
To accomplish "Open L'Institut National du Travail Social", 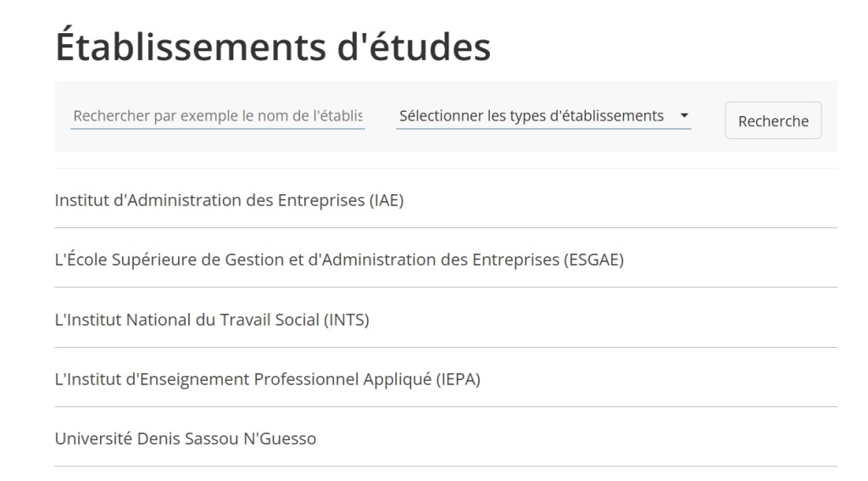I will [212, 320].
